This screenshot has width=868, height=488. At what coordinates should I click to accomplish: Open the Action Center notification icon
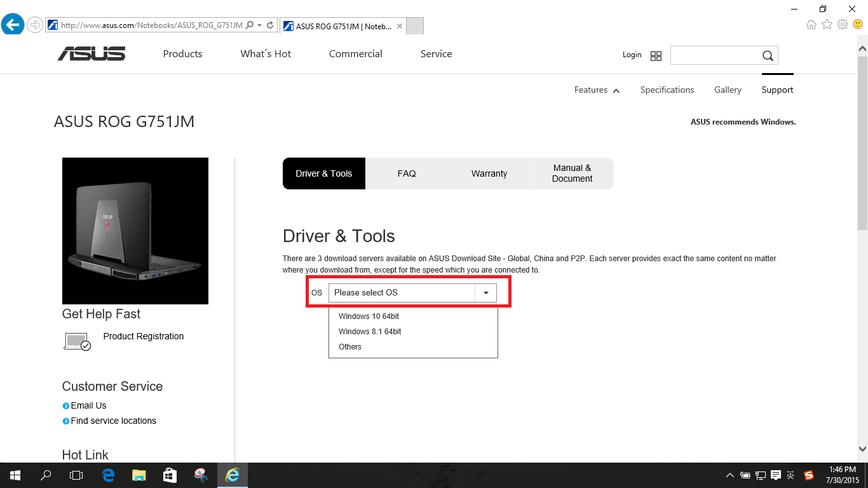[775, 475]
